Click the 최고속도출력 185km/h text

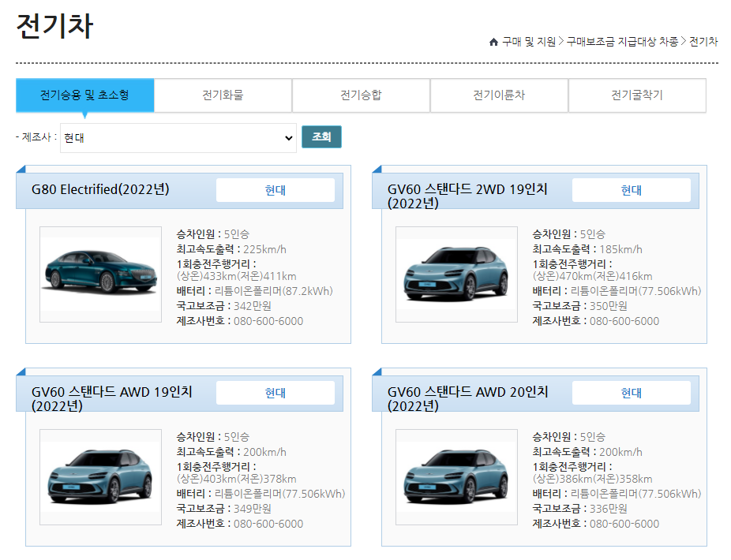pos(587,249)
